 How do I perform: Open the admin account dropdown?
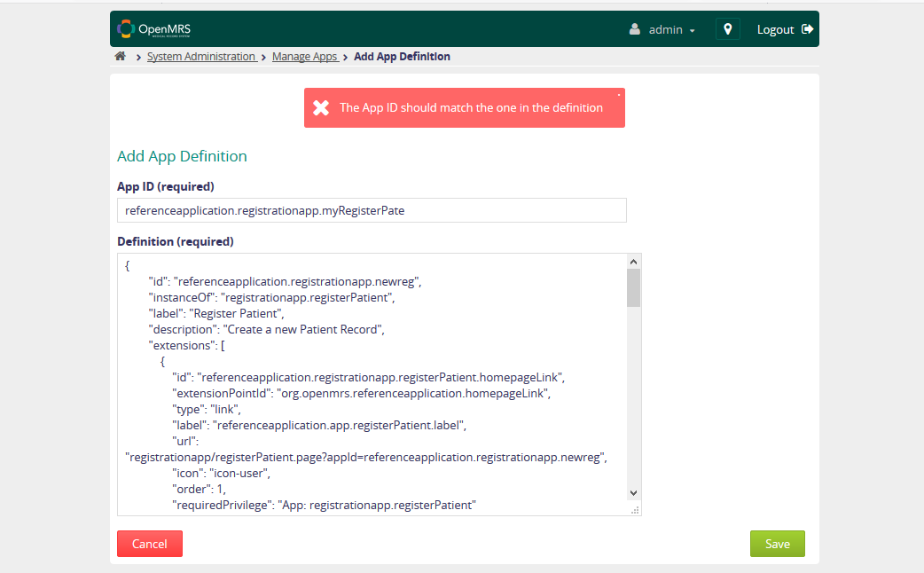coord(671,29)
